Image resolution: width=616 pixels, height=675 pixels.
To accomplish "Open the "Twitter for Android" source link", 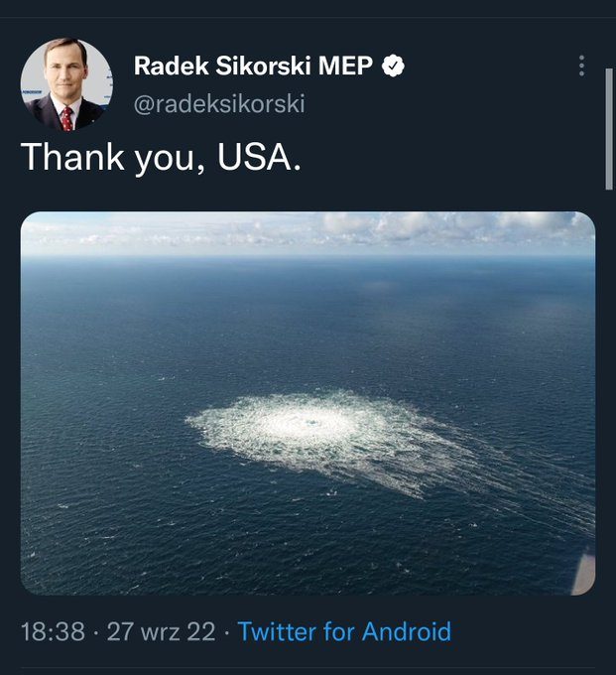I will coord(344,631).
